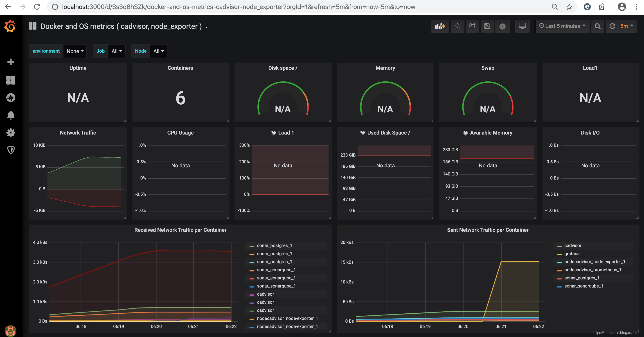
Task: Toggle the nodecadvisor_prometheus_1 legend series
Action: (592, 270)
